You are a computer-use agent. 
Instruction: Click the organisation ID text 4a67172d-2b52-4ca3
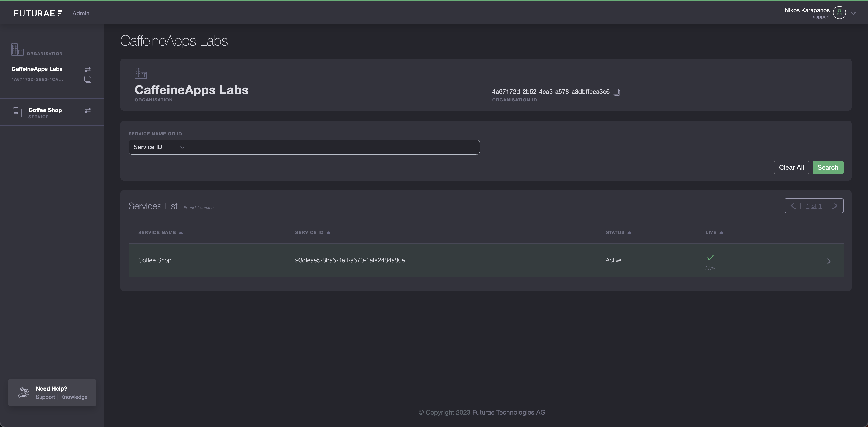(x=551, y=91)
